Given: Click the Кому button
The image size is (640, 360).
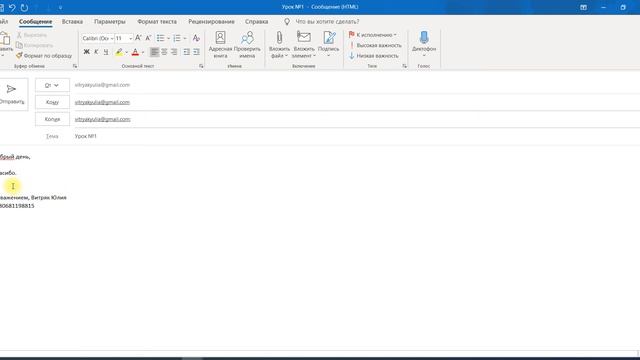Looking at the screenshot, I should pyautogui.click(x=52, y=102).
